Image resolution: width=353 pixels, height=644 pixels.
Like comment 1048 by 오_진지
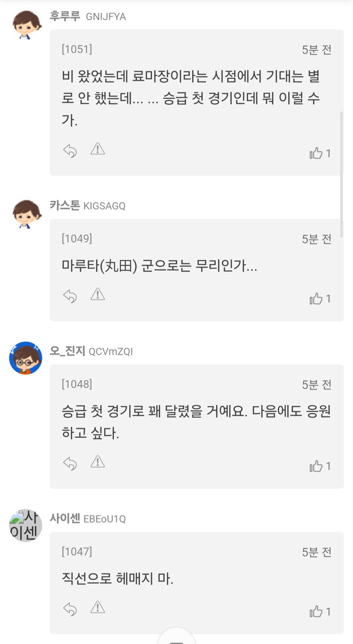pyautogui.click(x=316, y=466)
